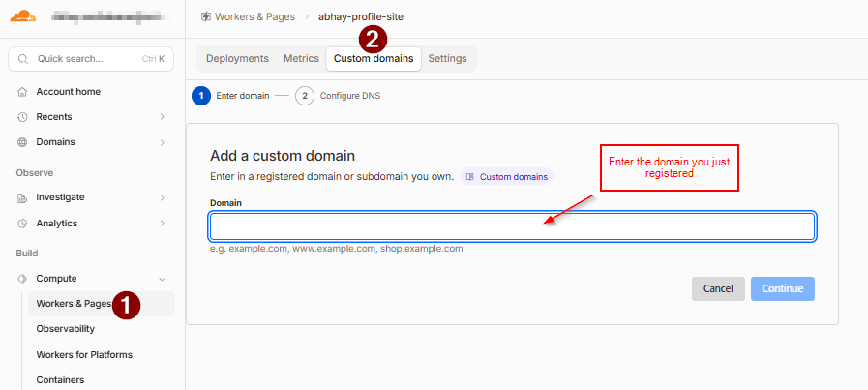This screenshot has width=868, height=390.
Task: Click the 'Add a custom domain' heading
Action: [x=283, y=156]
